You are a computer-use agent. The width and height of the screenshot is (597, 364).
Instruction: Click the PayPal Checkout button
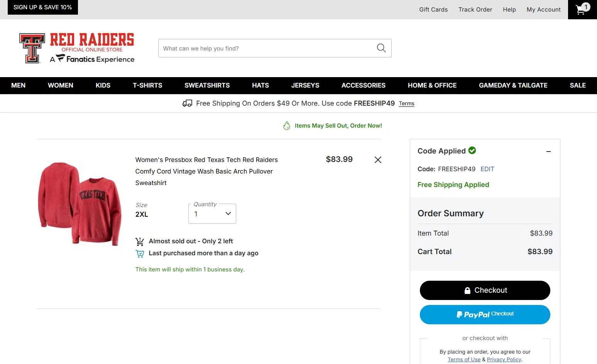pyautogui.click(x=485, y=315)
